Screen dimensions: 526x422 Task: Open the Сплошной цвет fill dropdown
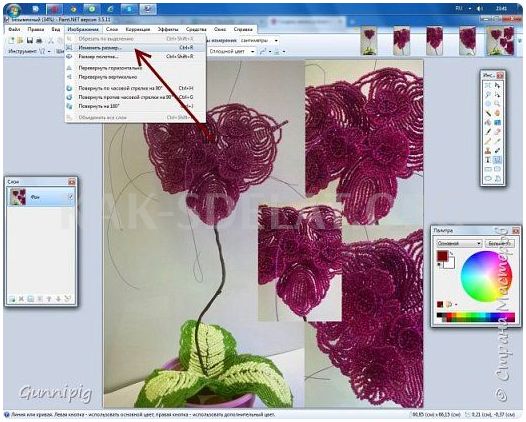click(x=232, y=51)
